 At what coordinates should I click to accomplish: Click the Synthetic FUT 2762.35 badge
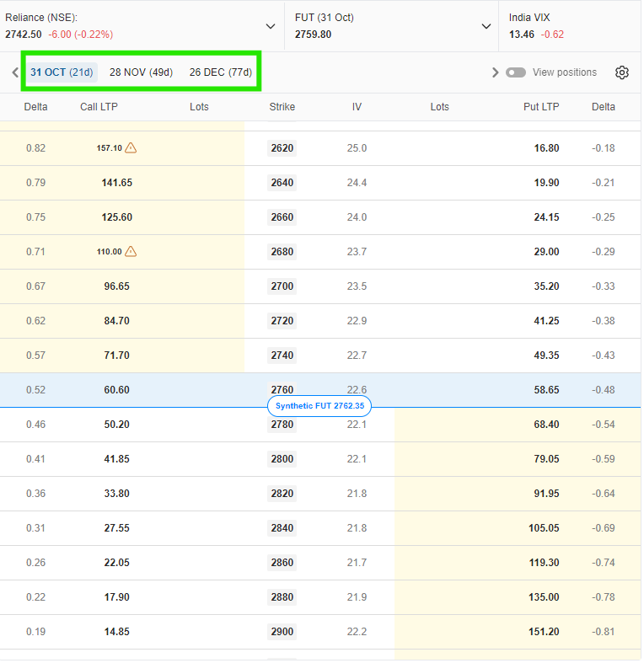point(319,406)
